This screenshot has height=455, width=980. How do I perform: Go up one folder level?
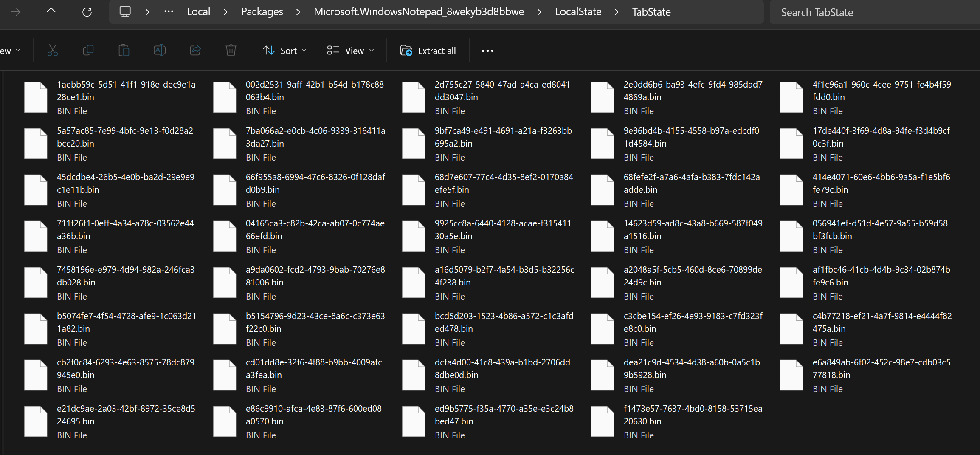tap(51, 12)
